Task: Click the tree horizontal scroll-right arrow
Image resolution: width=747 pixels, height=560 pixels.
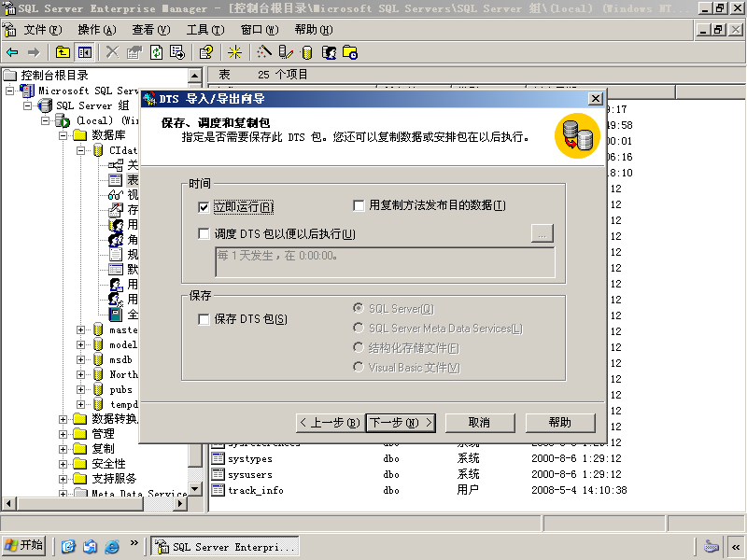Action: (x=180, y=503)
